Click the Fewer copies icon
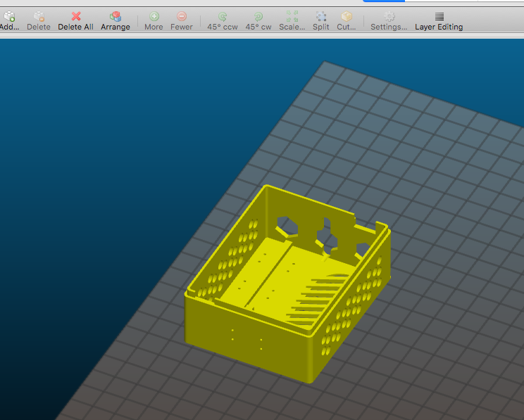The image size is (524, 420). pos(182,16)
